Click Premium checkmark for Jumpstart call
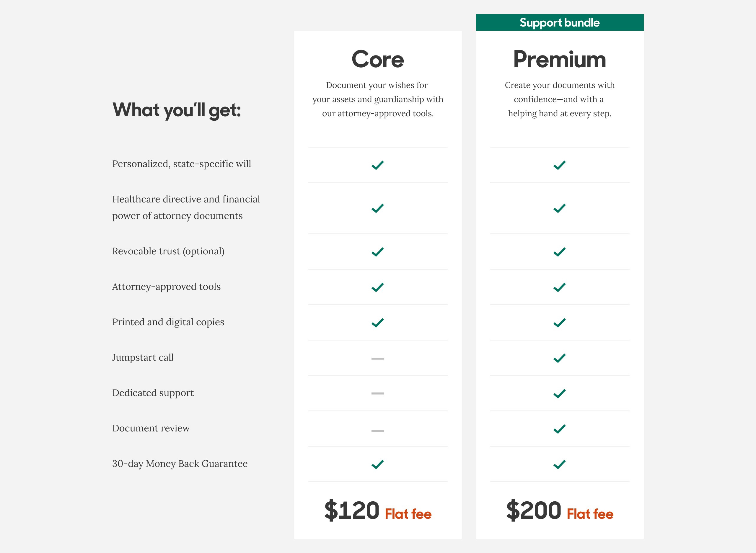Image resolution: width=756 pixels, height=553 pixels. pos(559,358)
